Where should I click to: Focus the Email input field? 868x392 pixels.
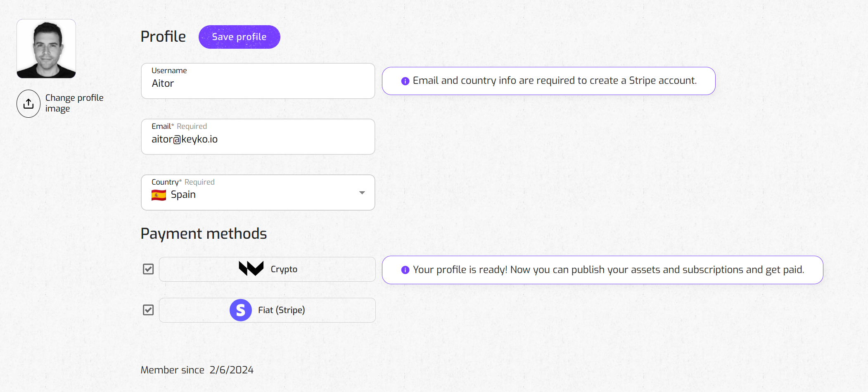[x=258, y=140]
